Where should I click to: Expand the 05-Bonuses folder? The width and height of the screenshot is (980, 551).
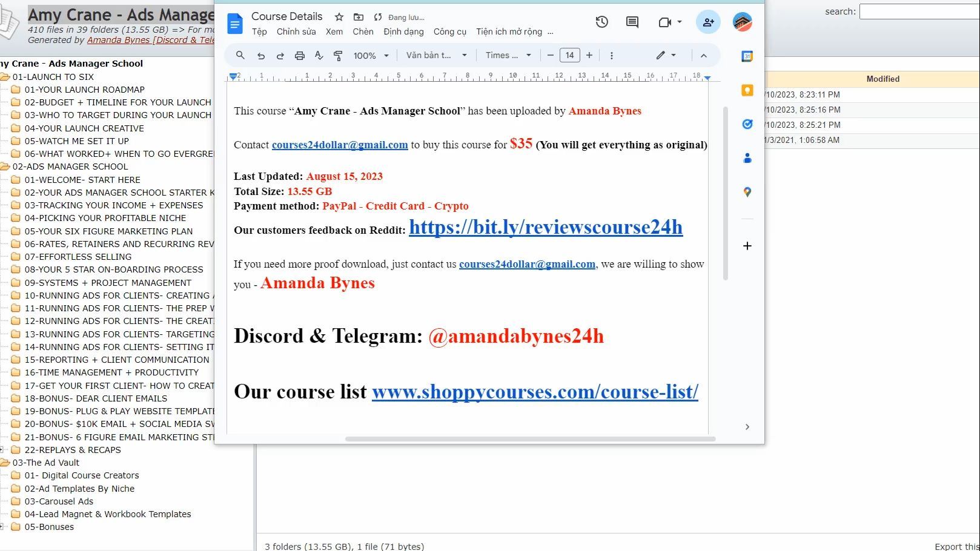click(x=2, y=527)
